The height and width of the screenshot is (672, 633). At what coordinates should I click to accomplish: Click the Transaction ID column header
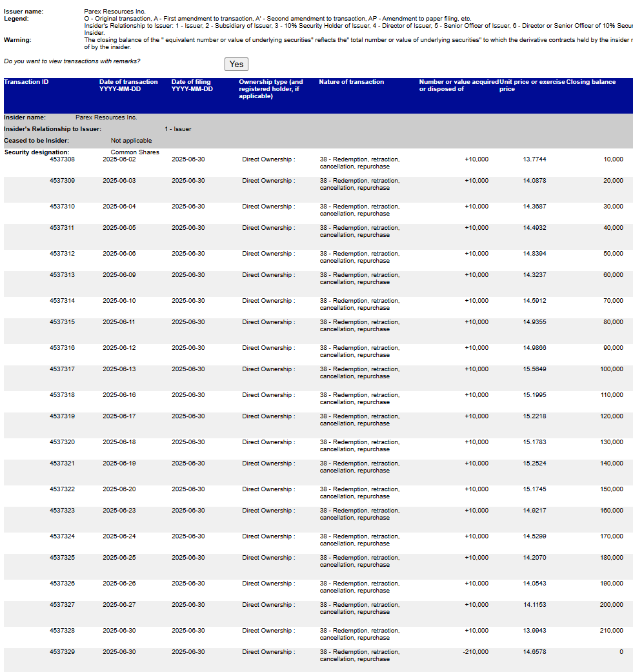(26, 82)
